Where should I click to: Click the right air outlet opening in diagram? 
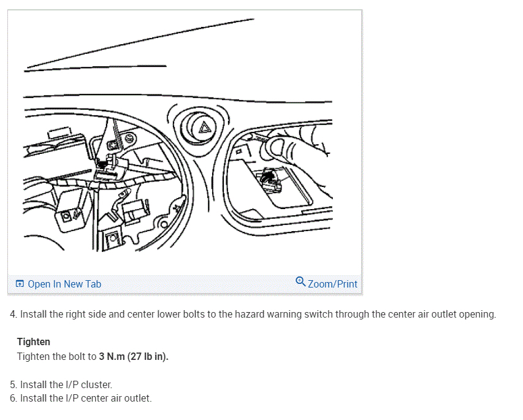click(278, 177)
